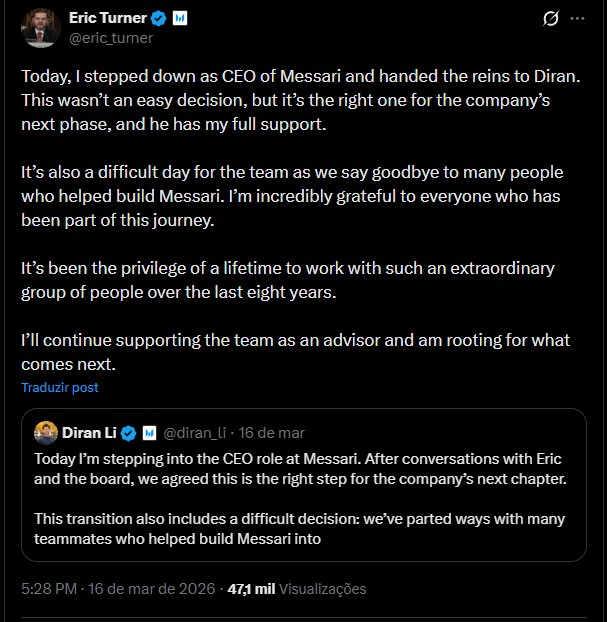The height and width of the screenshot is (622, 607).
Task: Open the Eric Turner display name link
Action: (108, 19)
